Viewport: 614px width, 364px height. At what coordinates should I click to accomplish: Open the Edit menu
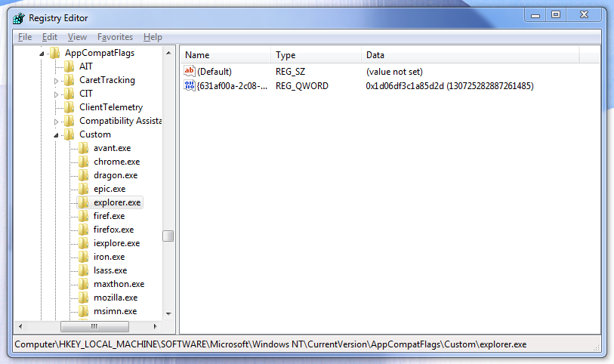tap(50, 37)
